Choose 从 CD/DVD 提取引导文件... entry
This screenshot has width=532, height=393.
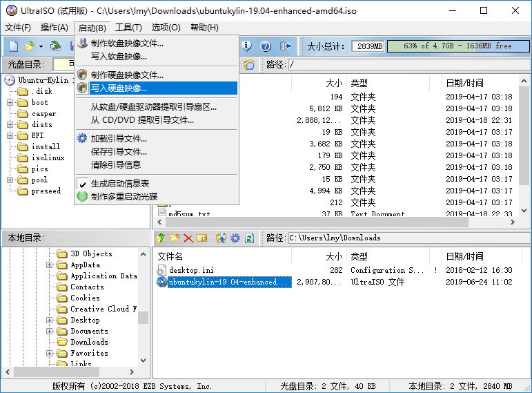click(157, 120)
